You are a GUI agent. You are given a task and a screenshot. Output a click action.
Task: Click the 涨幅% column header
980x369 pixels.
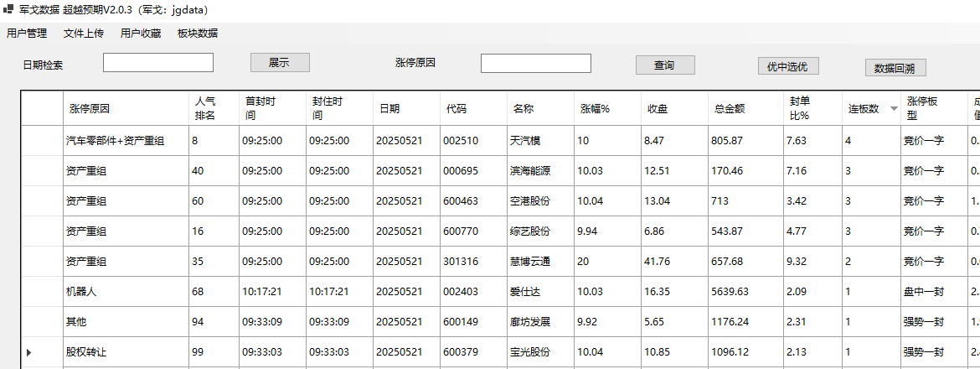607,108
